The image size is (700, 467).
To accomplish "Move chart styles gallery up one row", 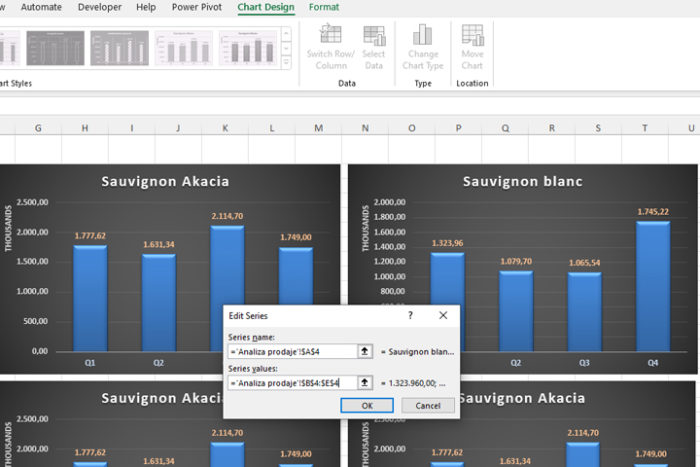I will click(x=286, y=34).
